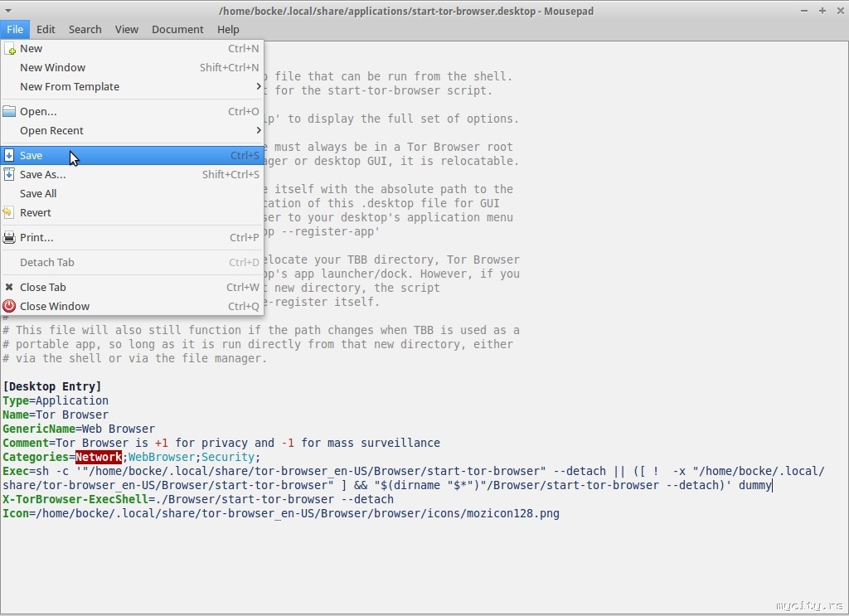This screenshot has height=616, width=849.
Task: Maximize the Mousepad window
Action: [822, 11]
